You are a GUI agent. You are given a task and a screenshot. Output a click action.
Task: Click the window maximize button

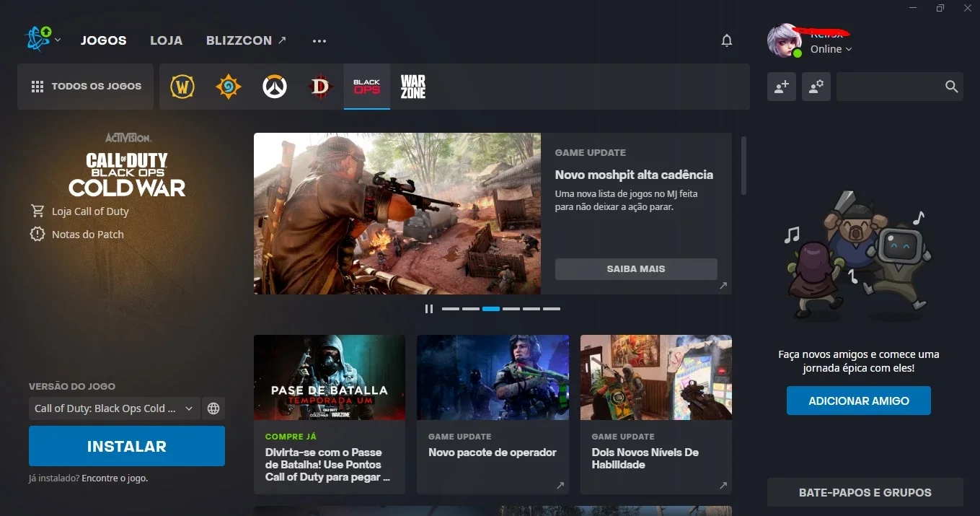point(940,8)
